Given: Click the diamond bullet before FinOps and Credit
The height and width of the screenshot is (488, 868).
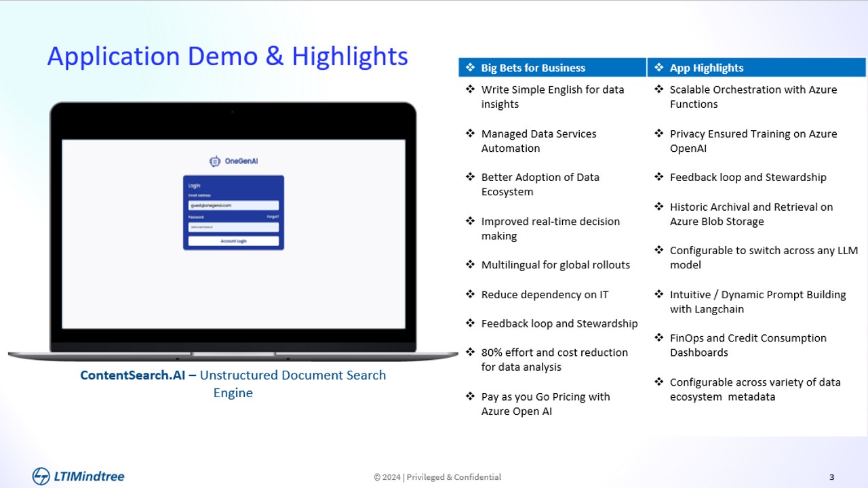Looking at the screenshot, I should point(658,338).
